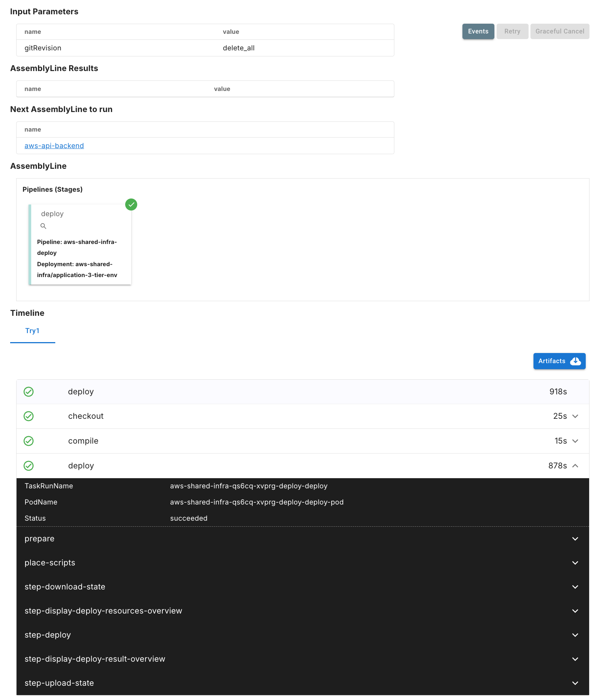Click the success icon beside the 878s deploy row
594x700 pixels.
click(29, 466)
